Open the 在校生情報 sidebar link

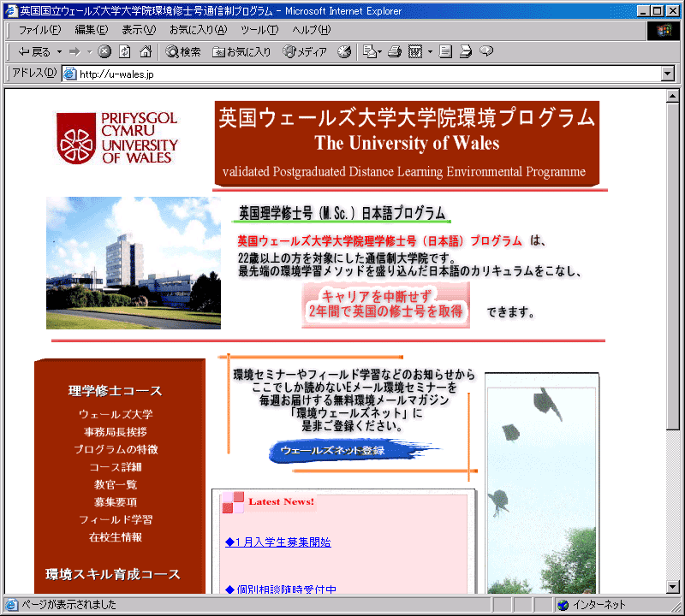point(116,537)
